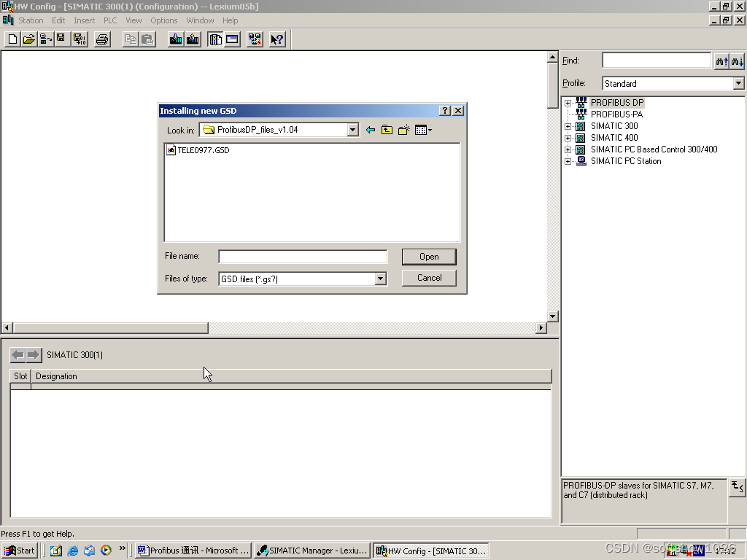Click the HW Config taskbar button
The image size is (747, 560).
pyautogui.click(x=431, y=551)
